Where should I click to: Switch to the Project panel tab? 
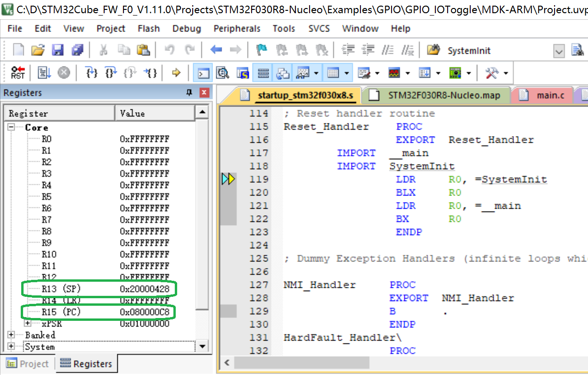tap(28, 364)
